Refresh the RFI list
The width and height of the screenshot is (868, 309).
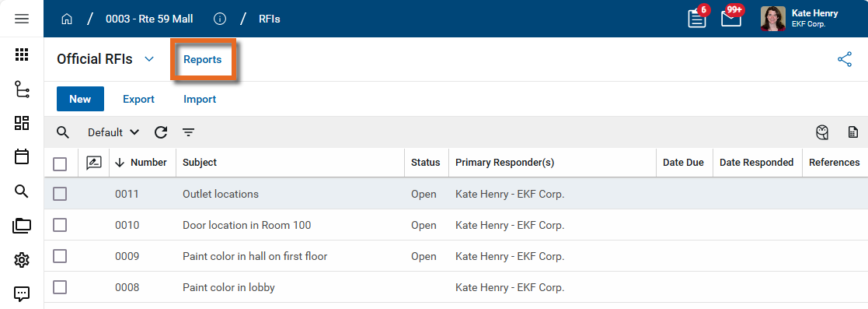coord(161,132)
